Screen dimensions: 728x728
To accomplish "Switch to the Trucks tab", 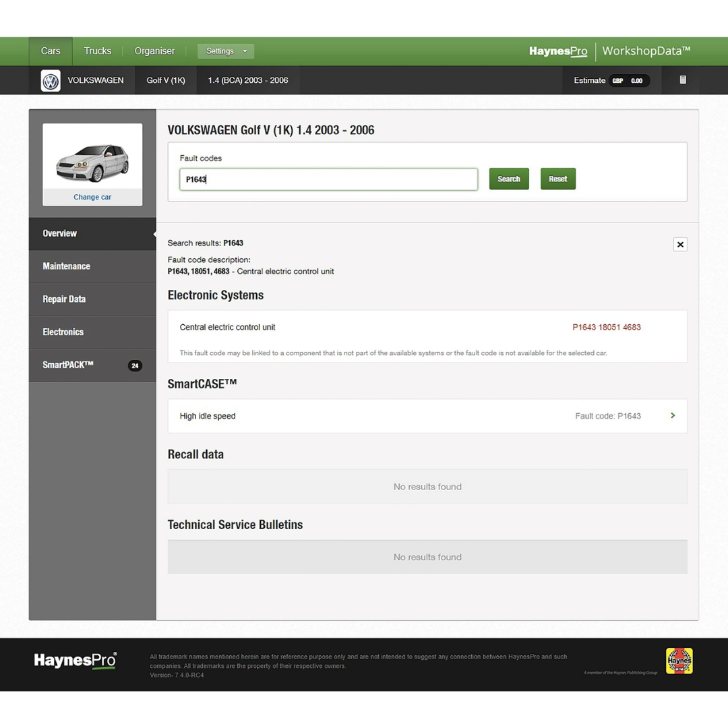I will (x=98, y=51).
